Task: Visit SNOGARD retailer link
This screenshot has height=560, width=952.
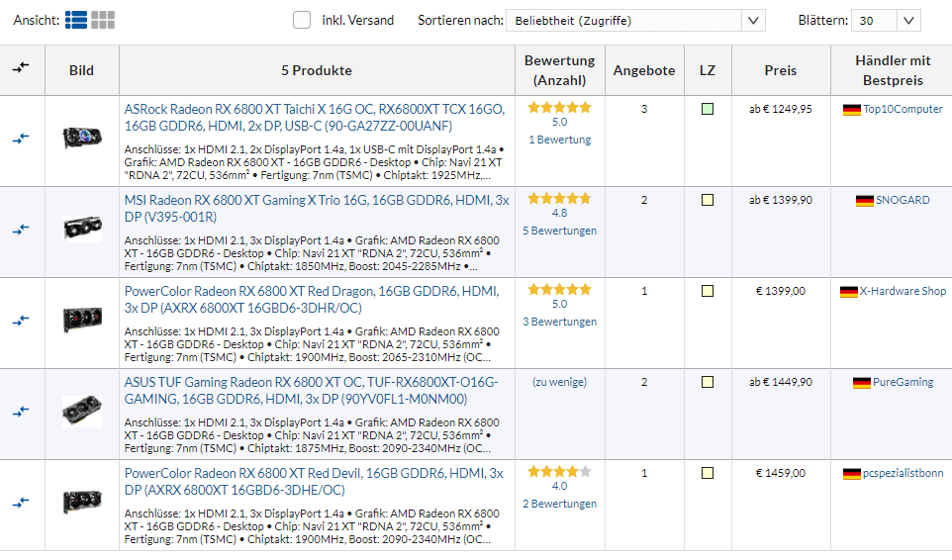Action: coord(903,200)
